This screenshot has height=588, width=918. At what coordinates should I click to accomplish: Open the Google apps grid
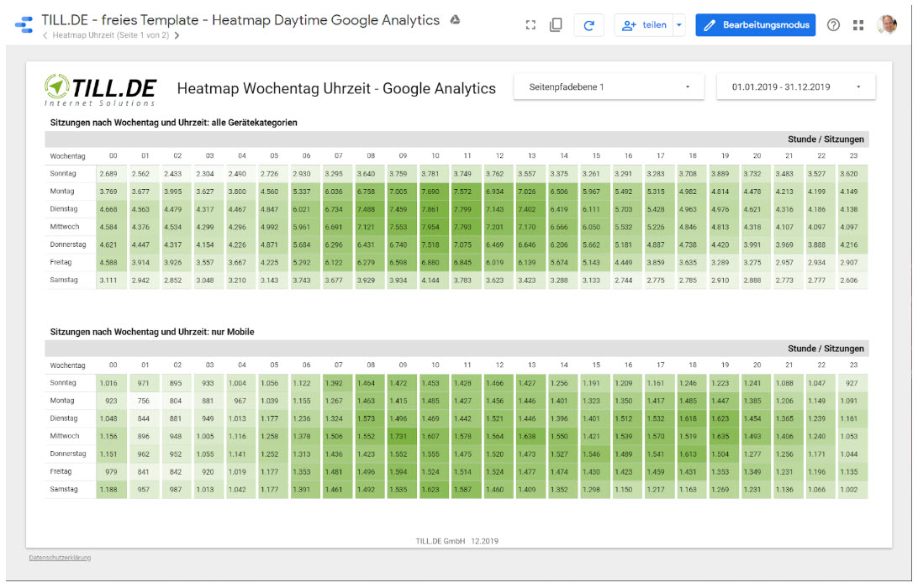[858, 25]
